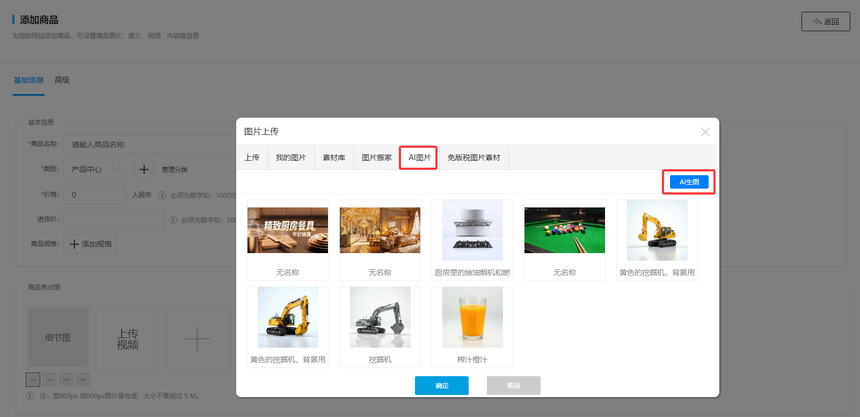Click the info icon beside 进货价 field
Screen dimensions: 860x417
173,220
